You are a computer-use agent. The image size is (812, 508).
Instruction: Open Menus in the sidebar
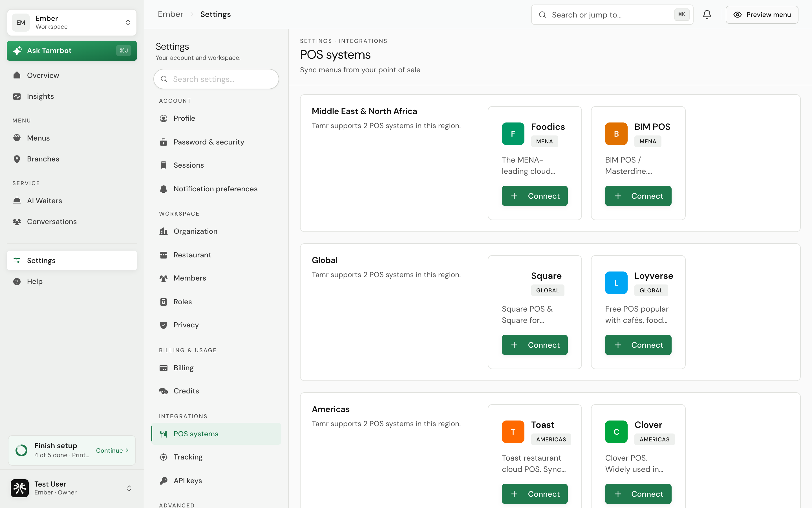72,138
